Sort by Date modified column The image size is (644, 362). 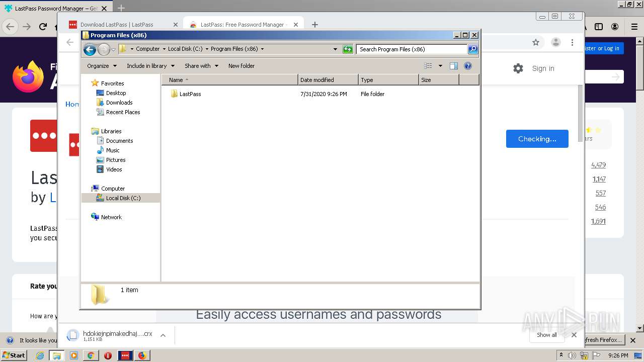pos(328,80)
